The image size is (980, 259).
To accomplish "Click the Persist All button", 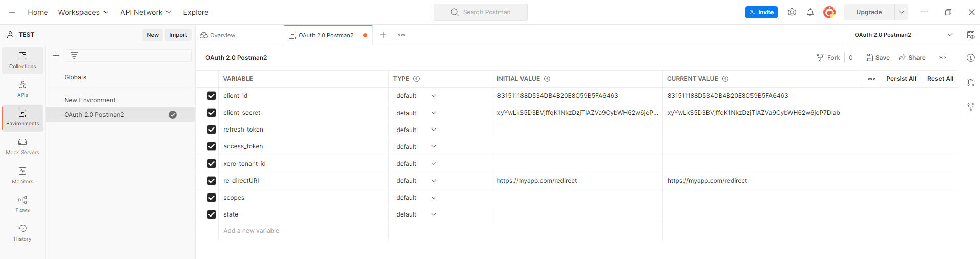I will coord(901,79).
